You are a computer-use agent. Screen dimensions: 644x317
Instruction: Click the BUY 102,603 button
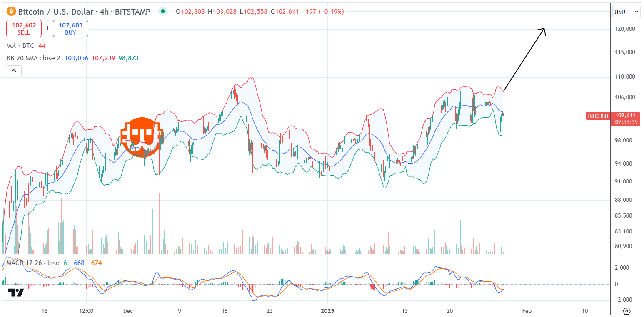click(x=70, y=28)
